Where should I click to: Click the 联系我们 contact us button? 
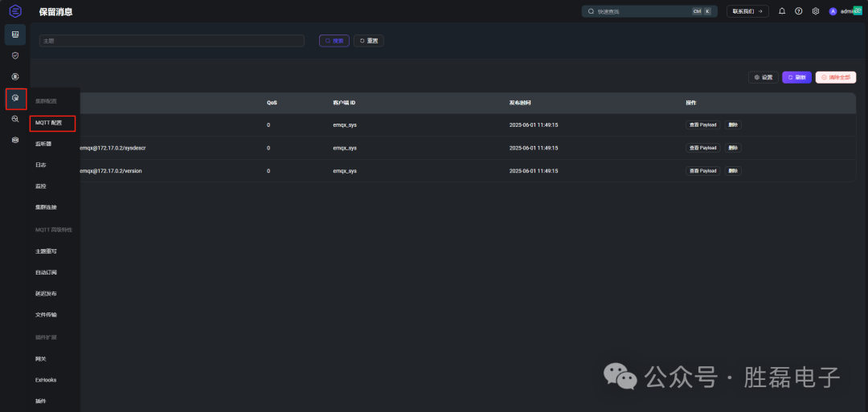pyautogui.click(x=747, y=11)
